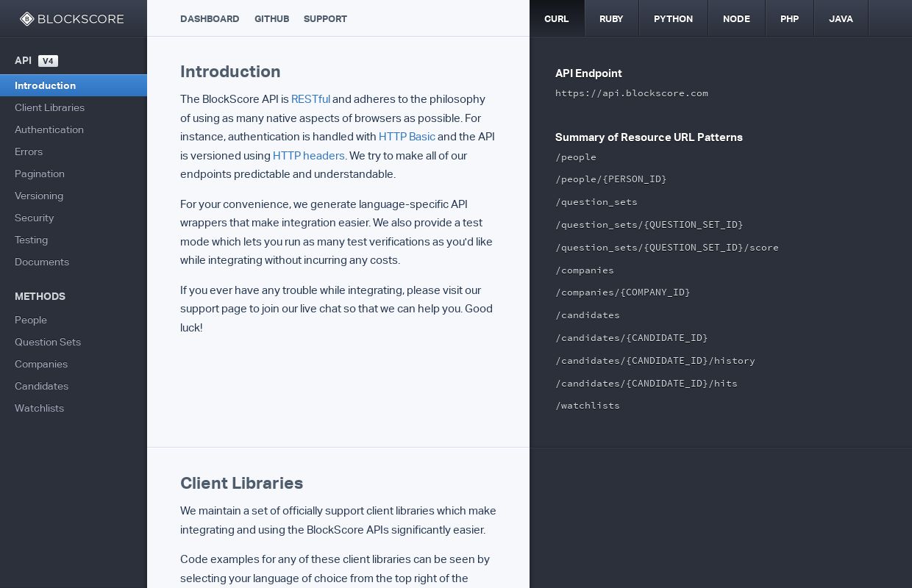Follow the HTTP Basic link

click(x=407, y=137)
